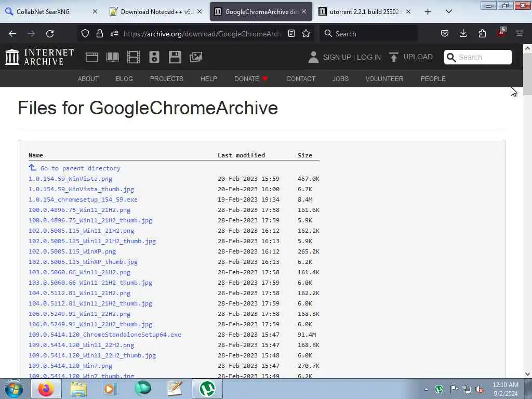Open the Windows Start orb
The image size is (532, 399).
click(x=14, y=389)
